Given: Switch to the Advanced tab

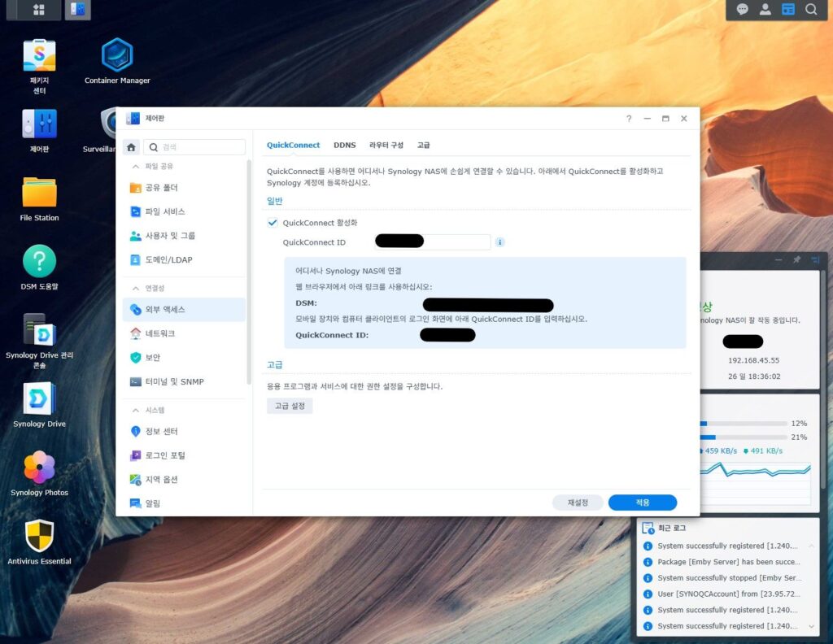Looking at the screenshot, I should pos(423,145).
